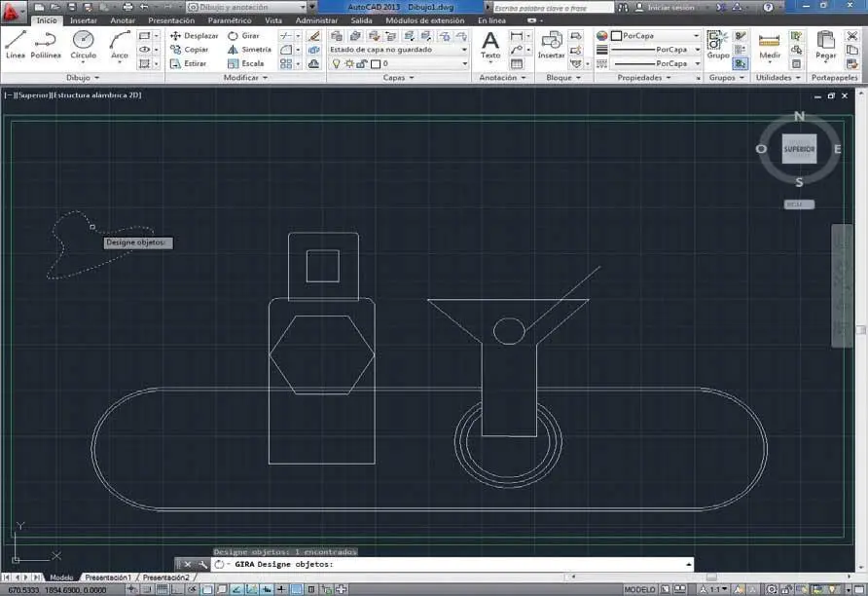This screenshot has height=596, width=868.
Task: Click the 'Escriba palabra clave o frase' search field
Action: coord(553,8)
